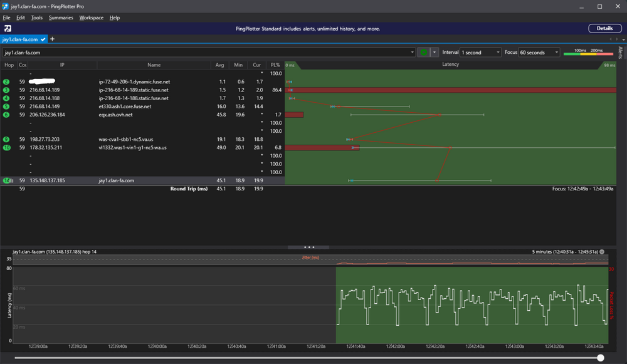Click the green start trace button
Screen dimensions: 627x364
(423, 53)
